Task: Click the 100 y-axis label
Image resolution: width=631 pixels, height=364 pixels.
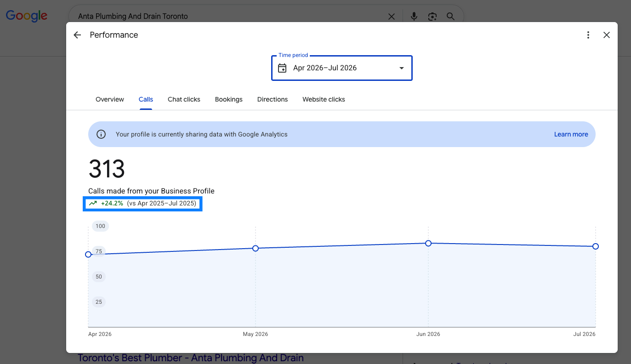Action: pos(100,226)
